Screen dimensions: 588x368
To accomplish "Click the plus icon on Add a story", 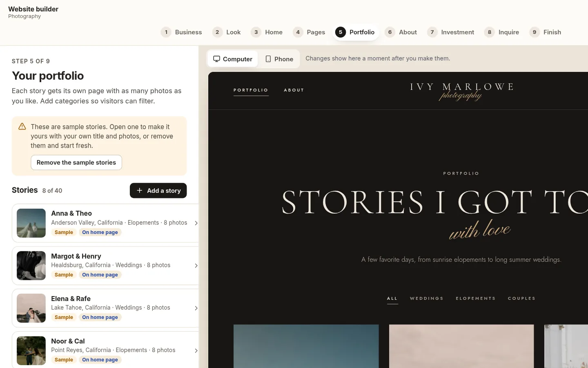I will coord(140,191).
